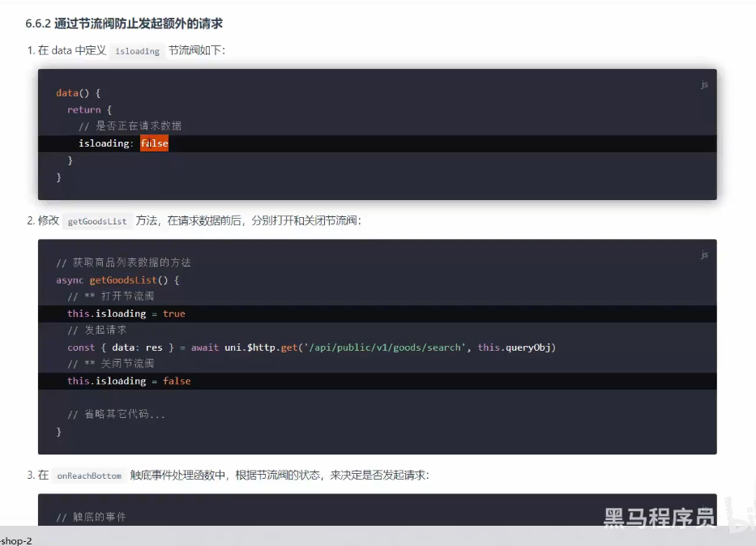Select the inline code onReachBottom in step 3

coord(89,476)
